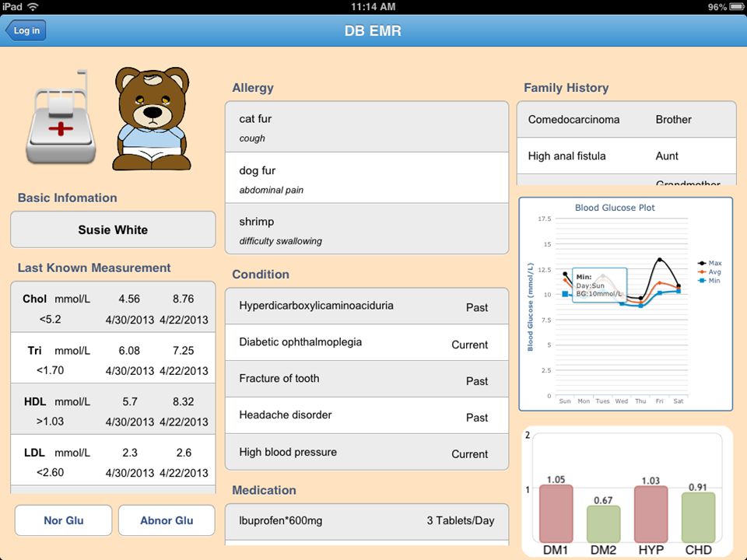
Task: Tap the first-aid scale kit icon
Action: coord(61,118)
